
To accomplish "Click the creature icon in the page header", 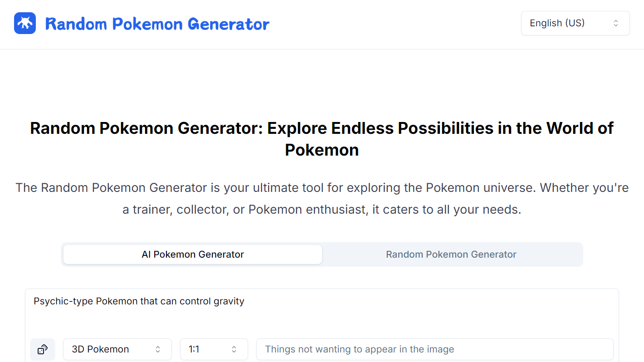I will 24,23.
